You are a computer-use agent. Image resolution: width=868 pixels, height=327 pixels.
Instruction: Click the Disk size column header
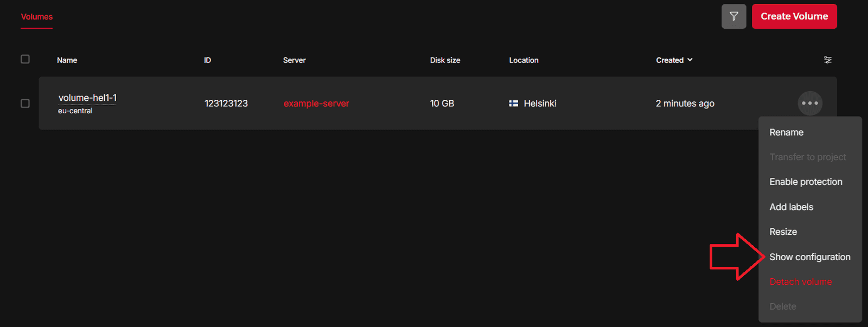click(445, 60)
